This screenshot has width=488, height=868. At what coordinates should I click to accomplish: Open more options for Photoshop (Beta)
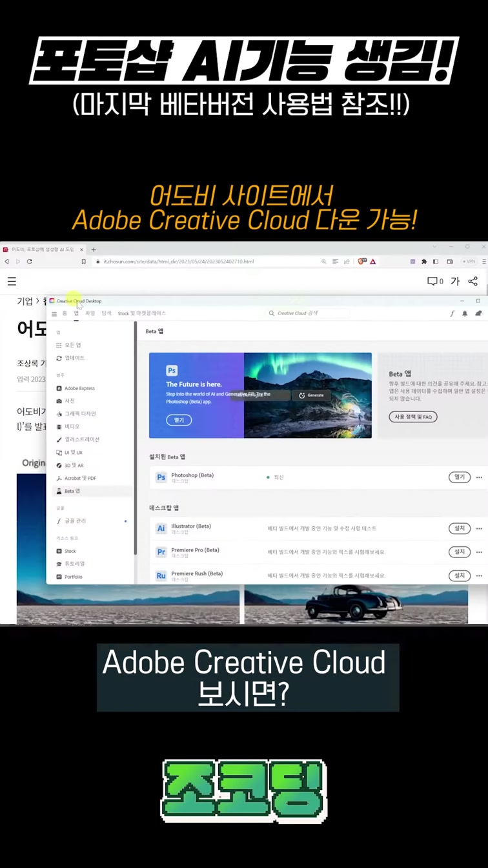point(479,477)
